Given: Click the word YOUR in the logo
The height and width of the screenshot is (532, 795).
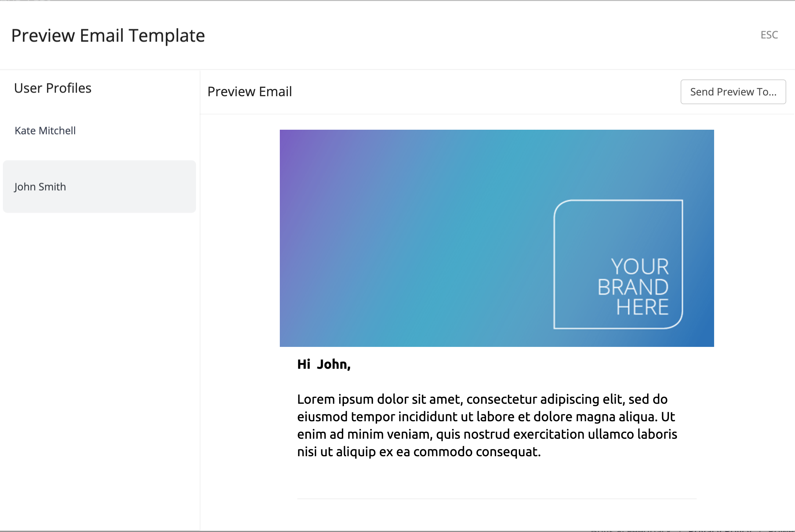Looking at the screenshot, I should click(640, 267).
